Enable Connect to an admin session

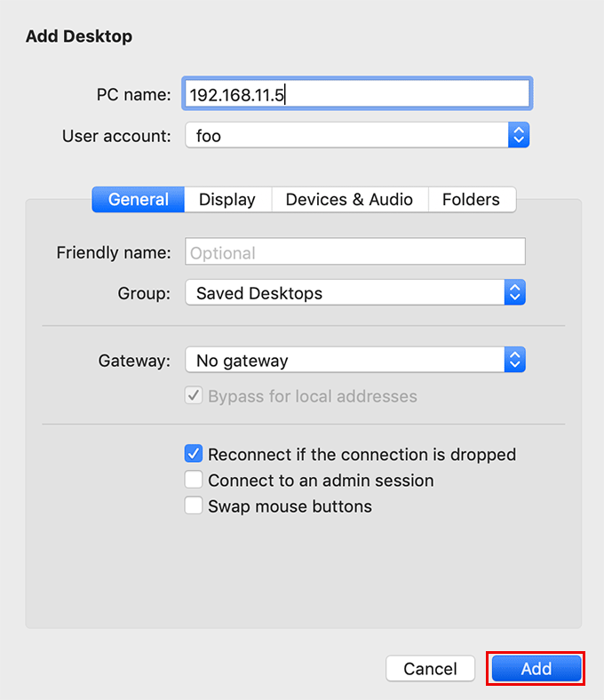(194, 481)
